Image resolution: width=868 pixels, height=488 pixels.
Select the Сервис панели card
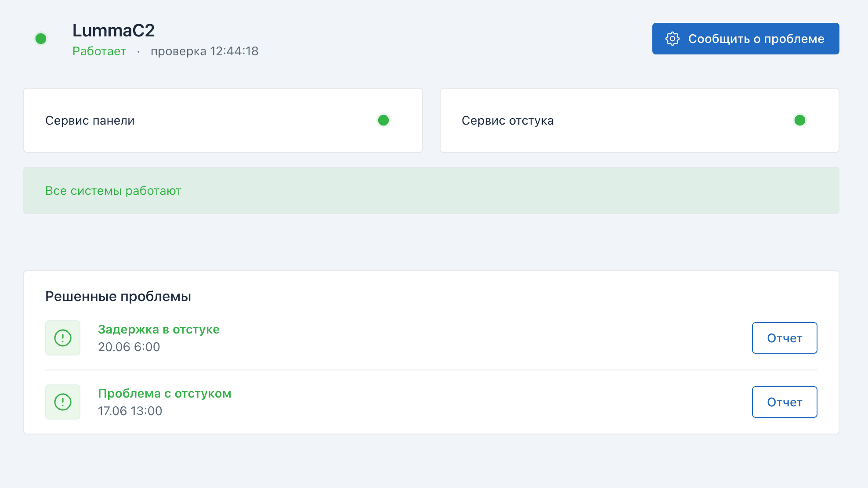(x=223, y=120)
